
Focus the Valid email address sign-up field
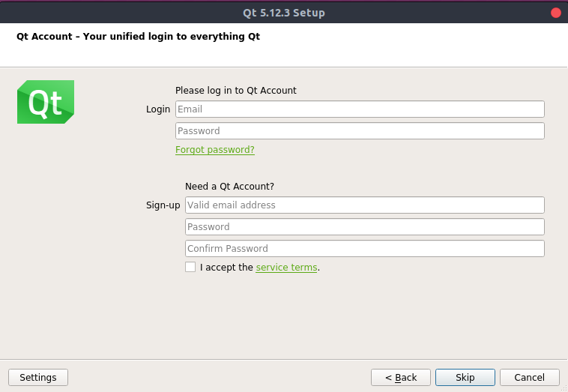pyautogui.click(x=365, y=205)
